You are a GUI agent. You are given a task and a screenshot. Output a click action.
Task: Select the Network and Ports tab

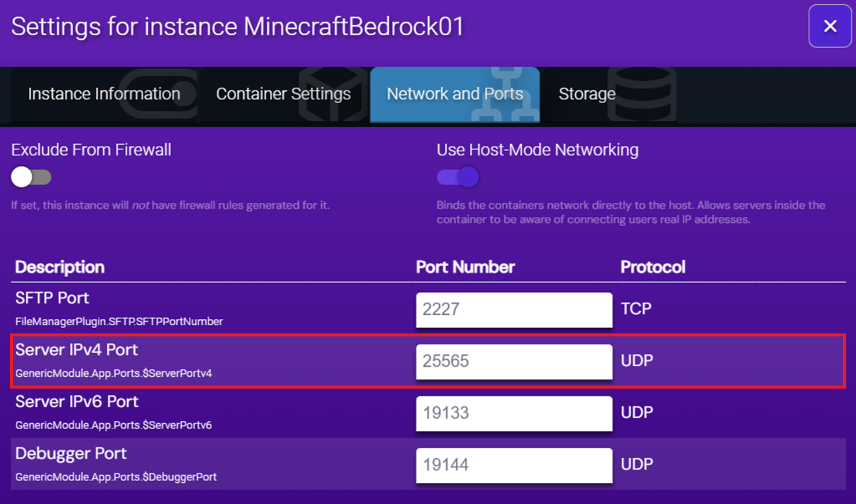454,94
